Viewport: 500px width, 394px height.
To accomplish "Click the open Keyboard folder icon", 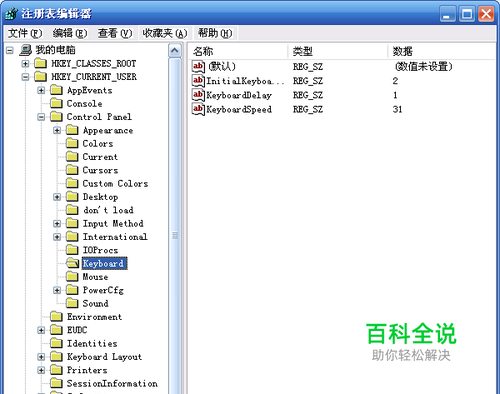I will 72,263.
